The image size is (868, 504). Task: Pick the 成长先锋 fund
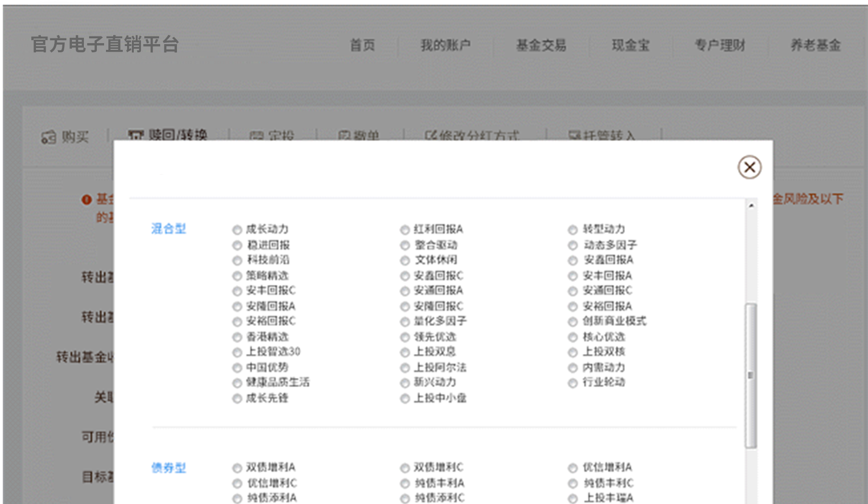(x=237, y=399)
